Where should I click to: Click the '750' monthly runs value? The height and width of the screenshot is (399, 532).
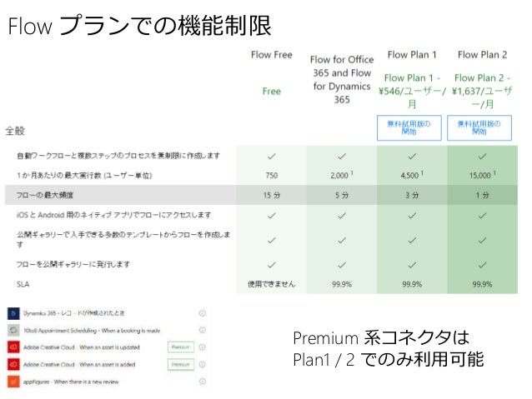[x=272, y=175]
